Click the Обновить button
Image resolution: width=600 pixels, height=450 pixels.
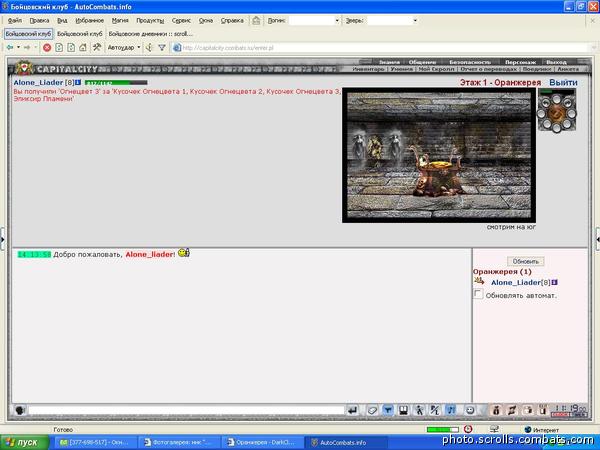pyautogui.click(x=525, y=261)
